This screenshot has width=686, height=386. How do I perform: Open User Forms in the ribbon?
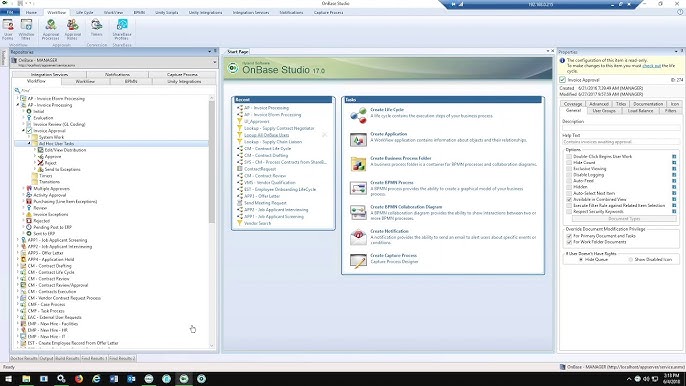point(8,29)
